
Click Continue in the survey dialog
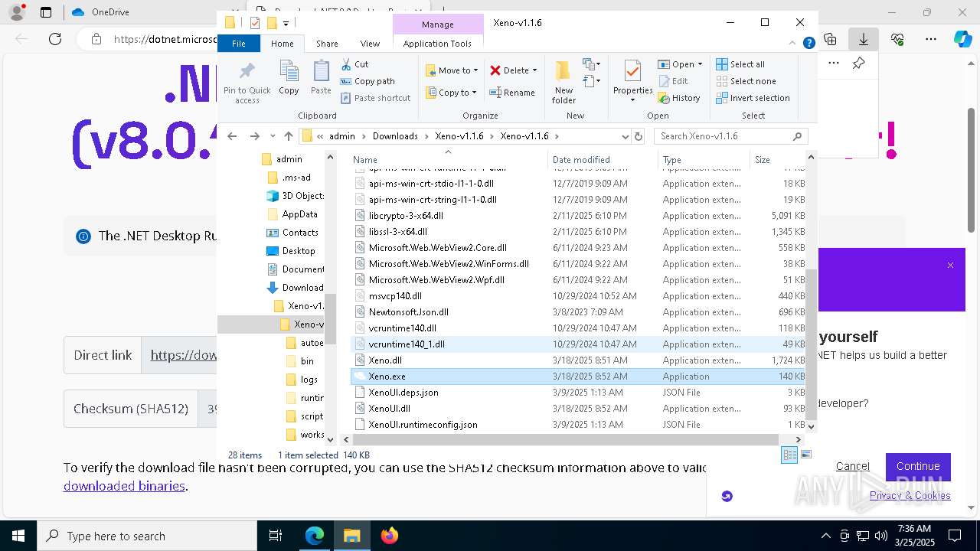918,466
